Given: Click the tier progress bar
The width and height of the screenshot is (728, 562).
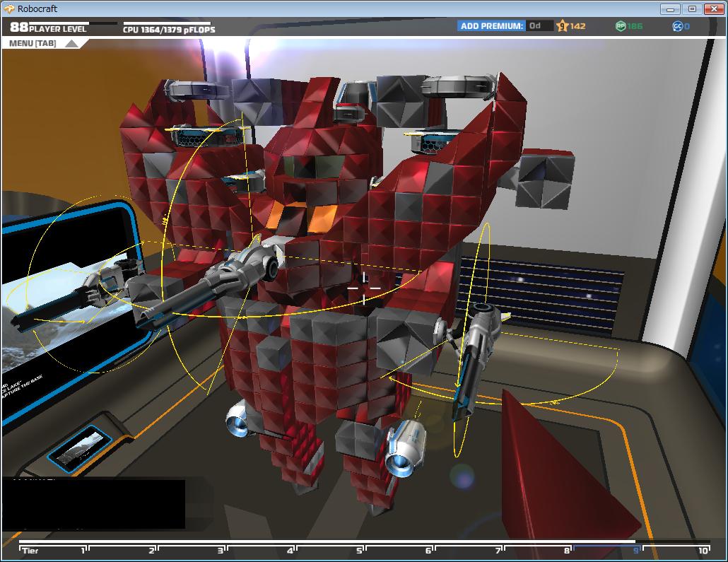Looking at the screenshot, I should pyautogui.click(x=364, y=541).
